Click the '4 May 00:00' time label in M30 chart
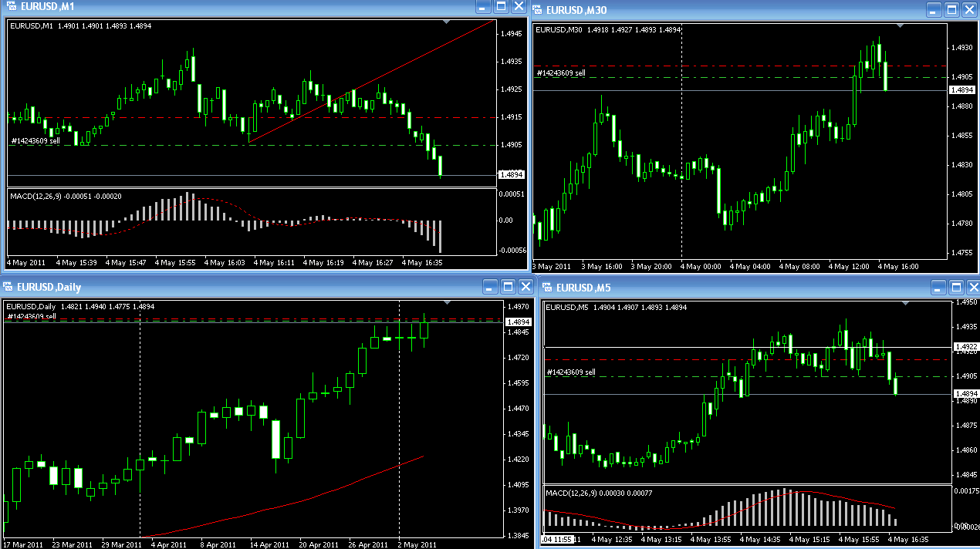The image size is (980, 549). point(699,267)
